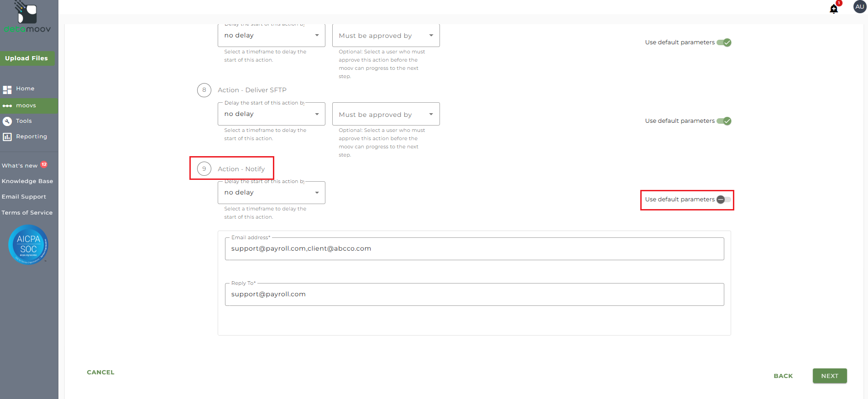Go BACK to the previous step

[783, 376]
